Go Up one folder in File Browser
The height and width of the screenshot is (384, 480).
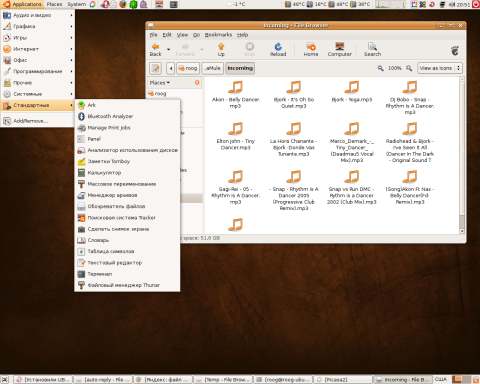(221, 50)
